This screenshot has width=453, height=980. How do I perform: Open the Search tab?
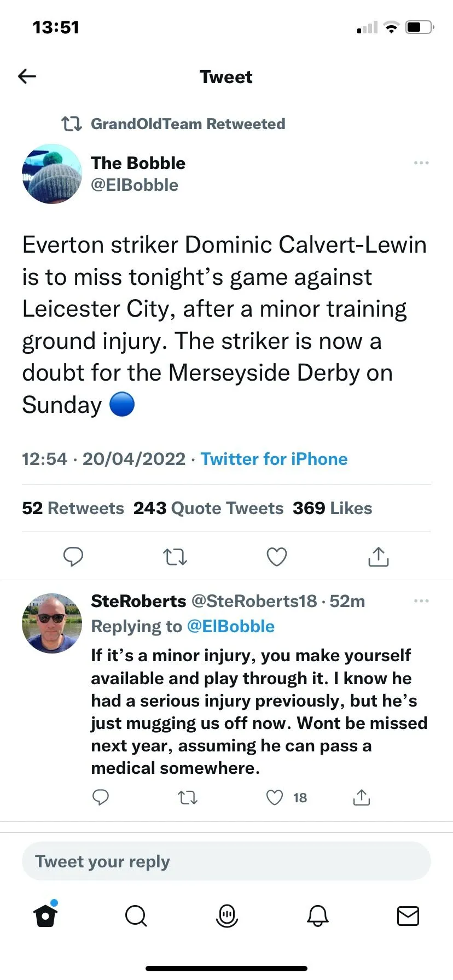point(136,915)
